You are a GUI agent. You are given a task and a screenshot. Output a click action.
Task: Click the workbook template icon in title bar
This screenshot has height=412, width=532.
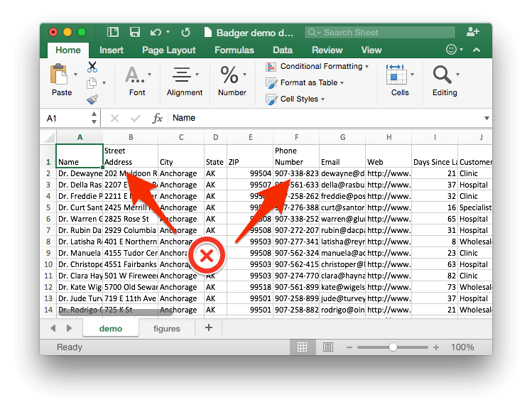tap(113, 32)
